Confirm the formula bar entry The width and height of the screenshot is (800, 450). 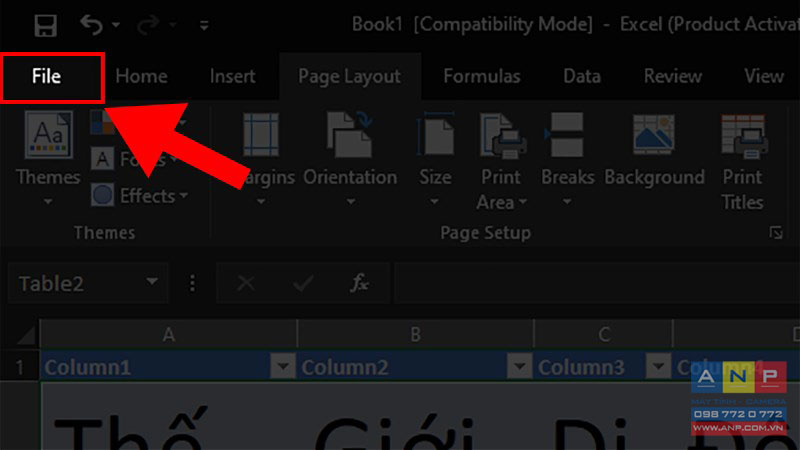(303, 283)
